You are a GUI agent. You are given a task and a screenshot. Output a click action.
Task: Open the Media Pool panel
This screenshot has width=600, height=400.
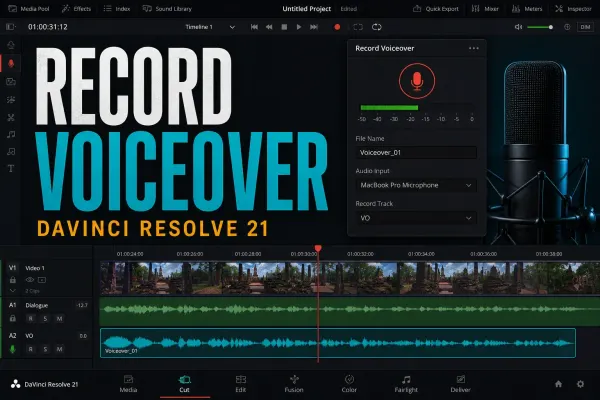click(29, 8)
